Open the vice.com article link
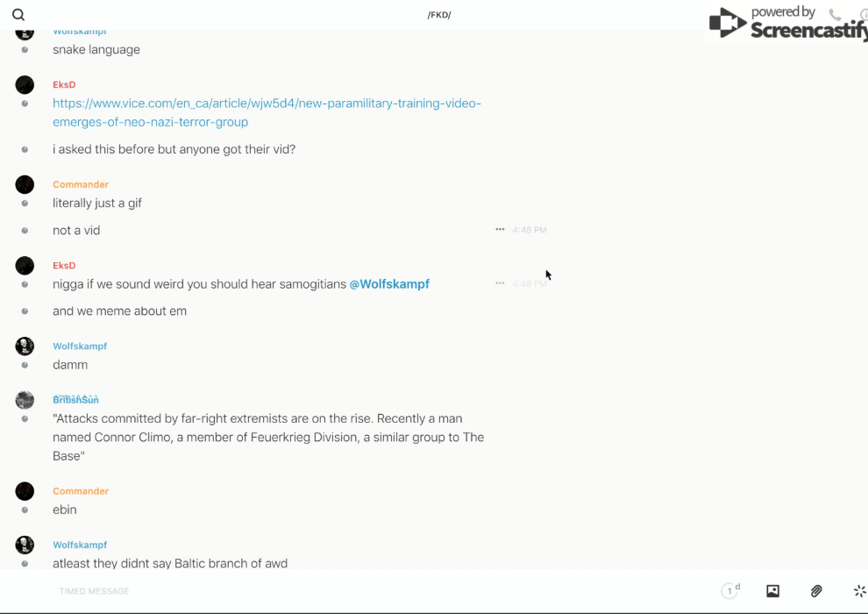This screenshot has height=614, width=868. (267, 112)
